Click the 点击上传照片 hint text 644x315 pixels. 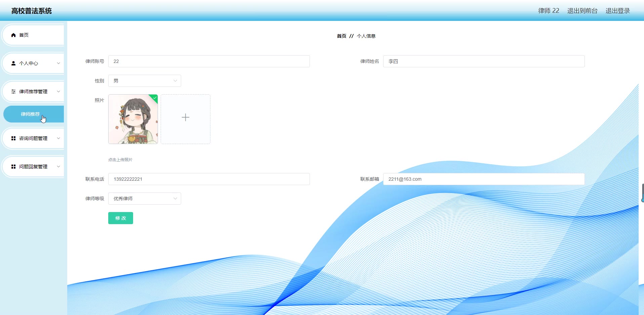pyautogui.click(x=120, y=160)
